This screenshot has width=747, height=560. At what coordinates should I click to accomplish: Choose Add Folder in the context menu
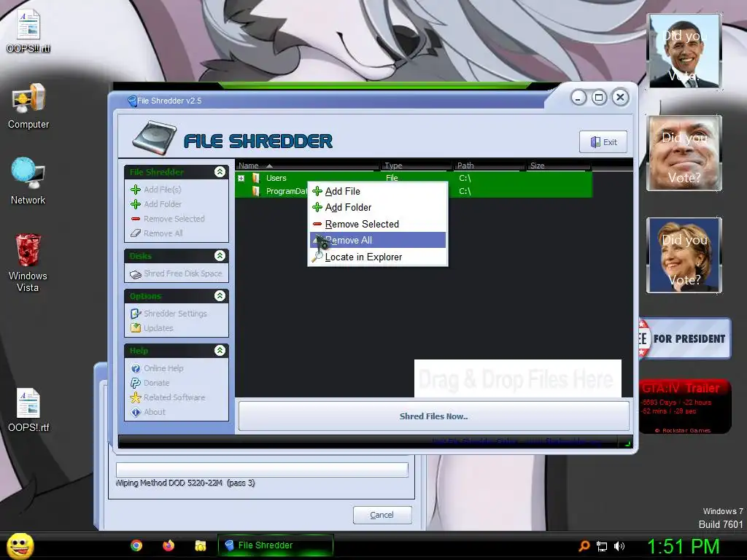378,207
